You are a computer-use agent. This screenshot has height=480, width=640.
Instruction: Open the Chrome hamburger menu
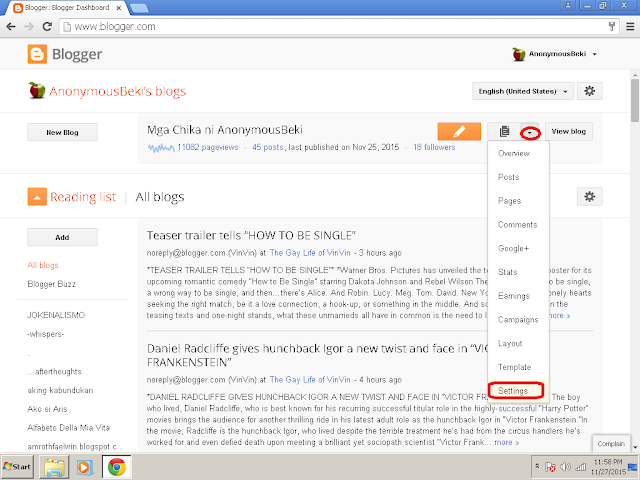click(x=630, y=27)
